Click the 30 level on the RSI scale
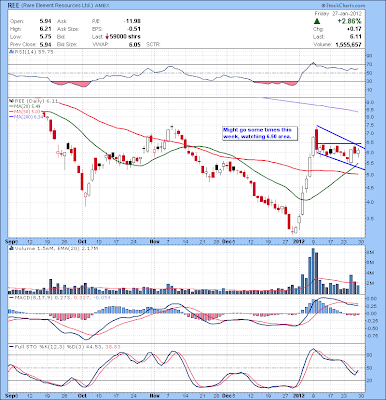386x400 pixels. point(369,81)
